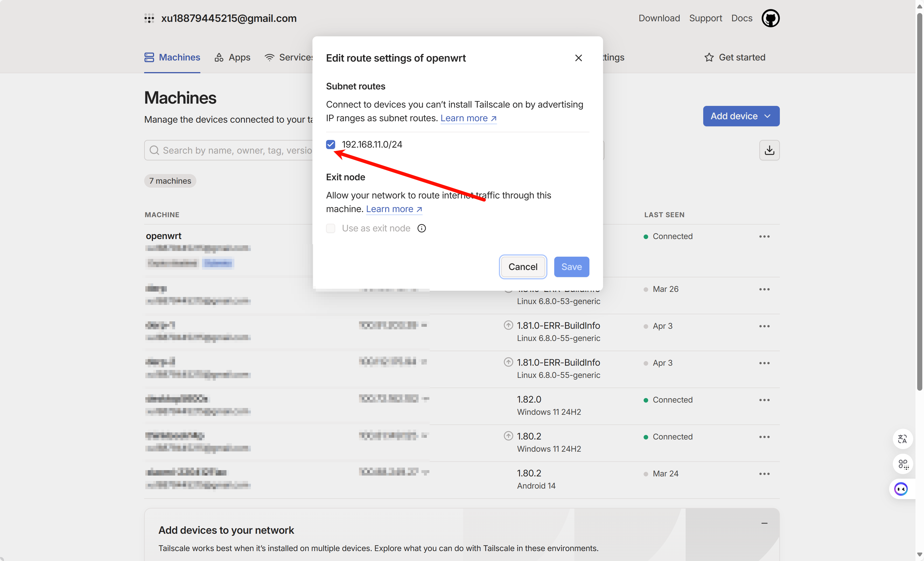Collapse the Add devices to your network panel

coord(764,523)
